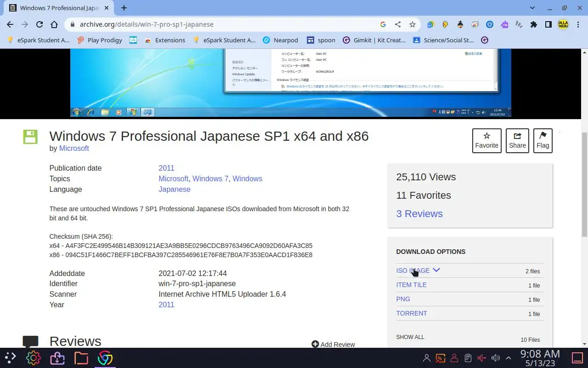Open the first eSpark Student bookmark
588x368 pixels.
coord(38,40)
